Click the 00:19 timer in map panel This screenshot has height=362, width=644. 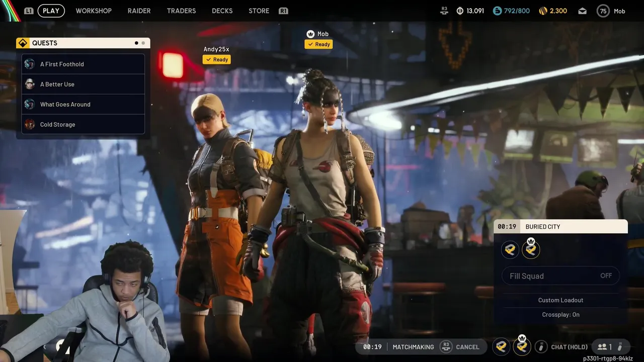tap(507, 227)
